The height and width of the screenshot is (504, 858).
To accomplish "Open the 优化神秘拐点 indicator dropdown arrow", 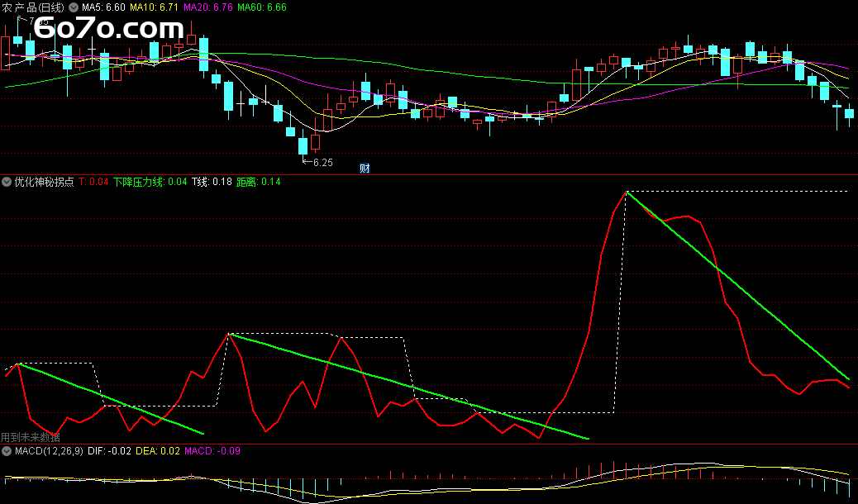I will pyautogui.click(x=7, y=182).
